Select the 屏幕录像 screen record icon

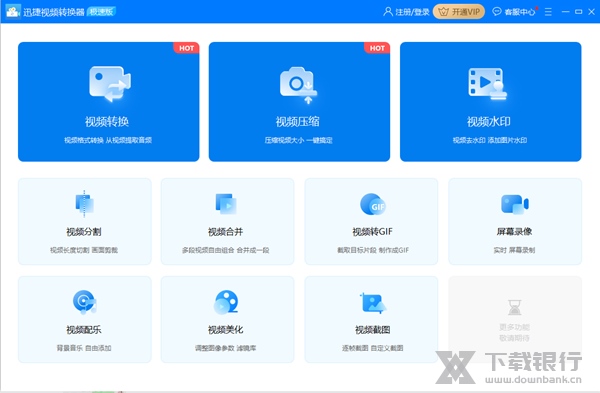click(x=515, y=204)
